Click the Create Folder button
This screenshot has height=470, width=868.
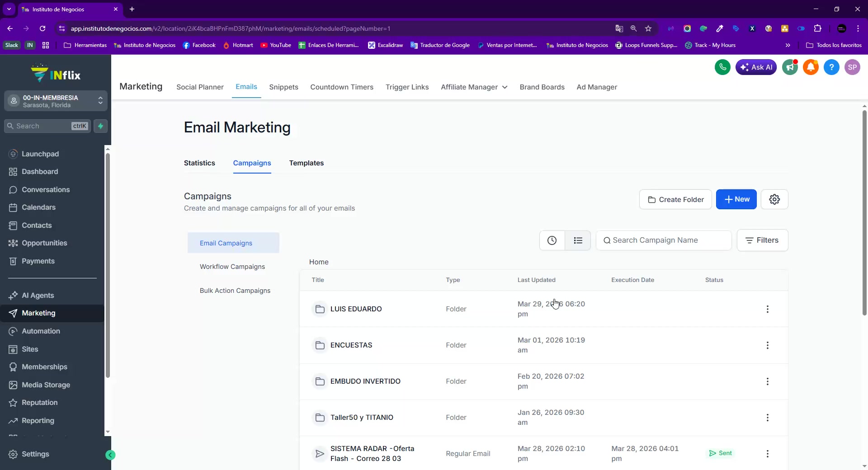(x=675, y=199)
